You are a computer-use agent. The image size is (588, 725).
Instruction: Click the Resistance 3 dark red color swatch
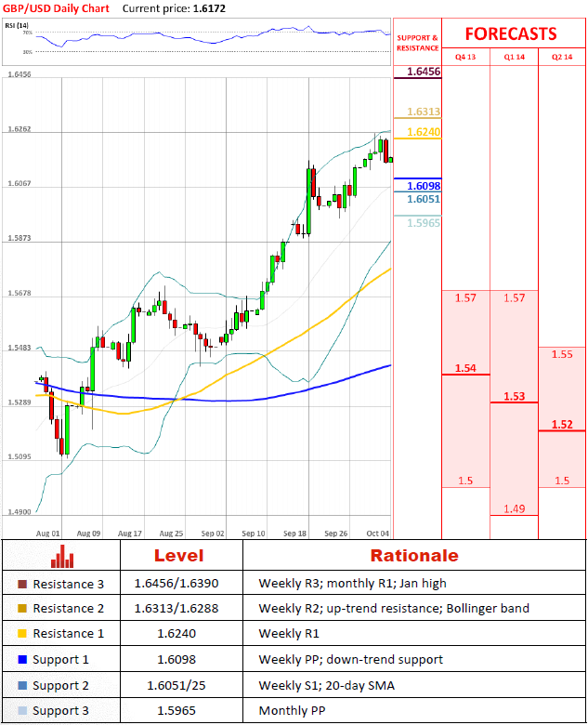(x=22, y=584)
